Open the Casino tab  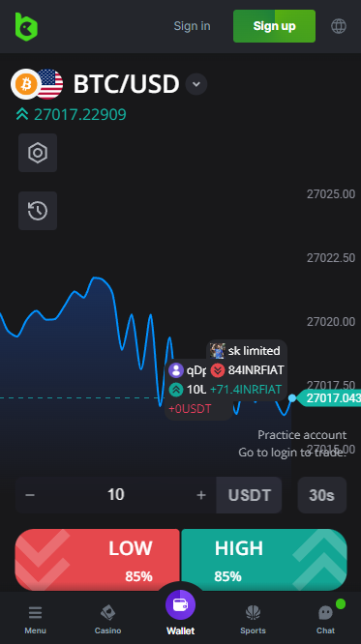coord(107,620)
